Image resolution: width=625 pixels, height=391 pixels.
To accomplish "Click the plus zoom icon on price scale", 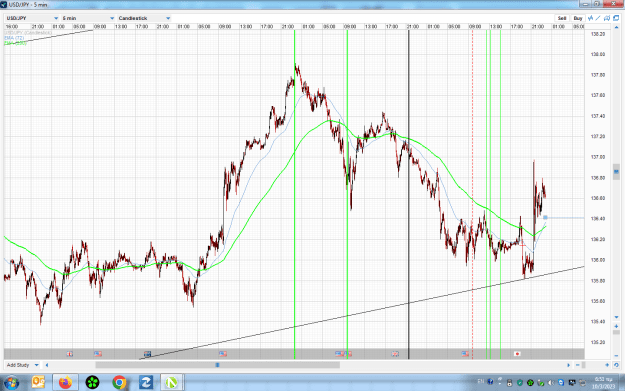I will click(x=616, y=326).
